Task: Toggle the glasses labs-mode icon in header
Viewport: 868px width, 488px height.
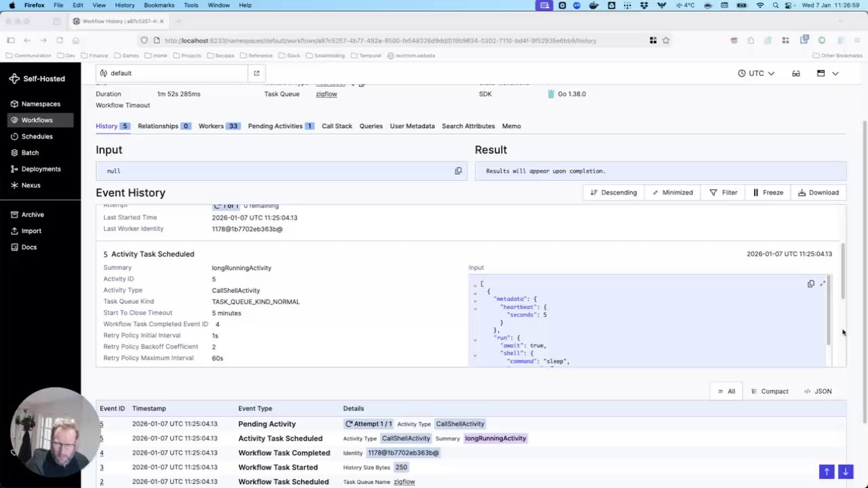Action: (x=796, y=73)
